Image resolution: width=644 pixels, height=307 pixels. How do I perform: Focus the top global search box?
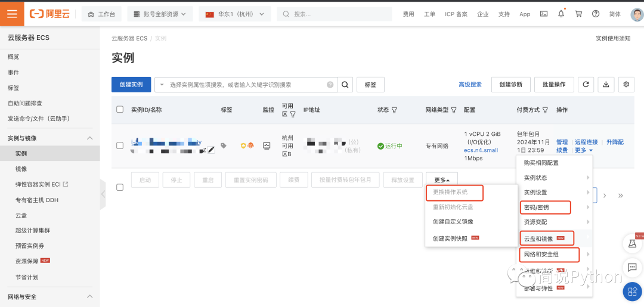pos(335,14)
